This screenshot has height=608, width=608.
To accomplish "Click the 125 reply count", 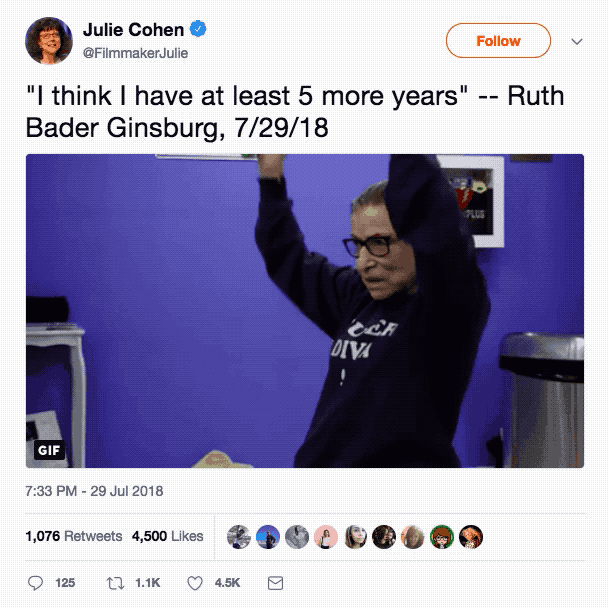I will point(65,583).
